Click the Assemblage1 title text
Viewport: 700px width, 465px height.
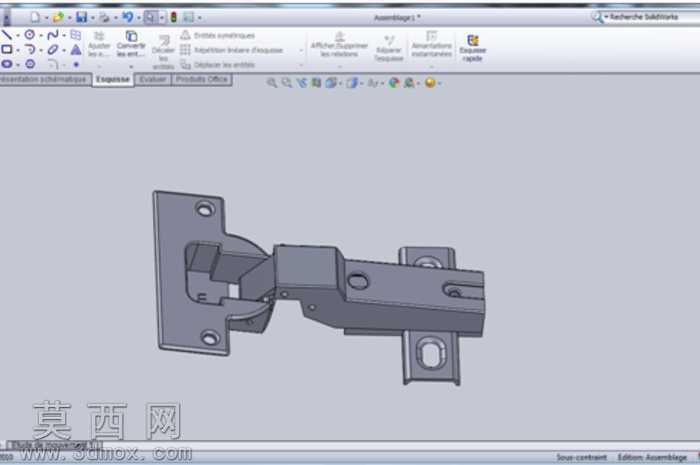pyautogui.click(x=397, y=18)
